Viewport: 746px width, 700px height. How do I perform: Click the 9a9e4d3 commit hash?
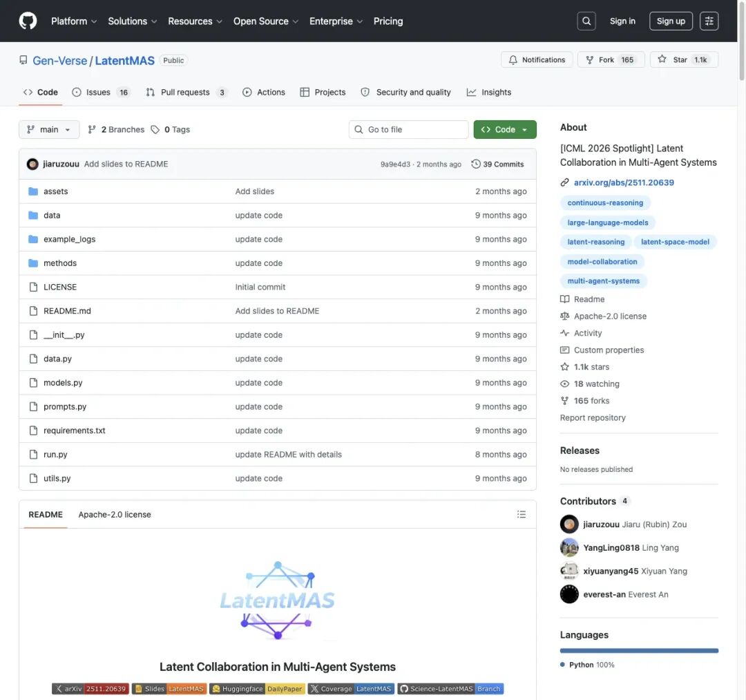[x=395, y=164]
